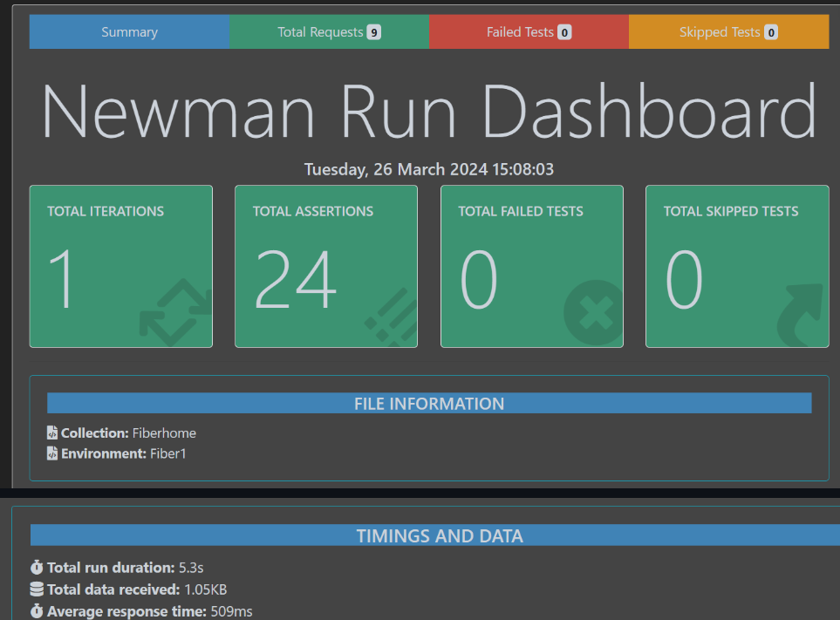
Task: Click the Collection file code icon
Action: [52, 433]
